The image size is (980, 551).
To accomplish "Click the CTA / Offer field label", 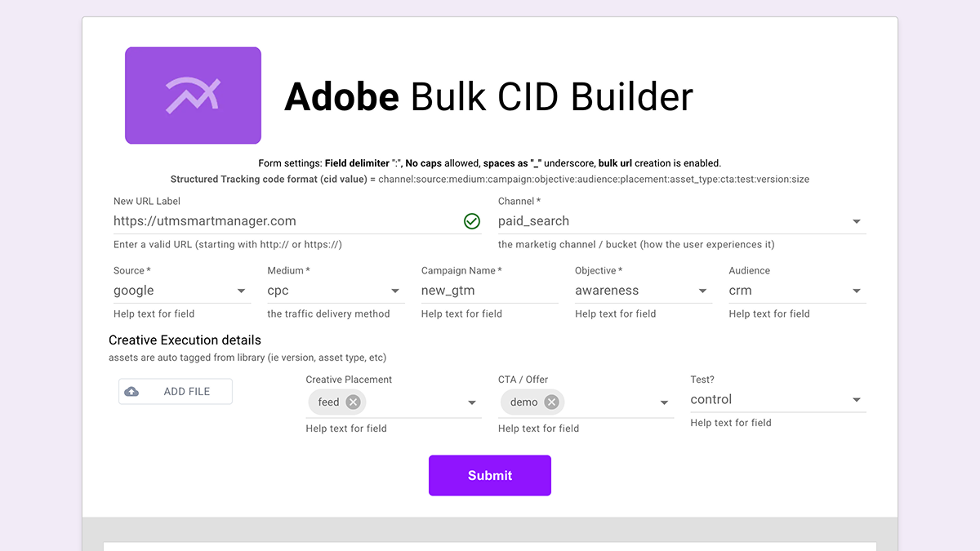I will 523,380.
